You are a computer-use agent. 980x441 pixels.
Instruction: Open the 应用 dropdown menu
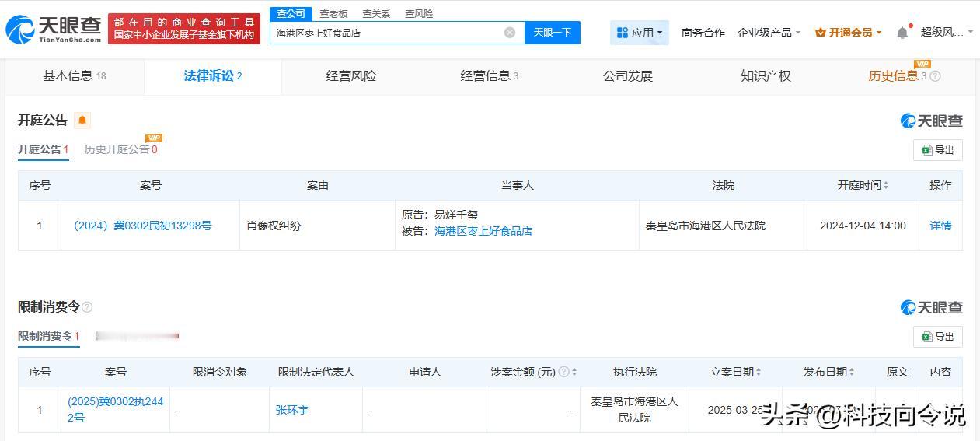tap(639, 33)
